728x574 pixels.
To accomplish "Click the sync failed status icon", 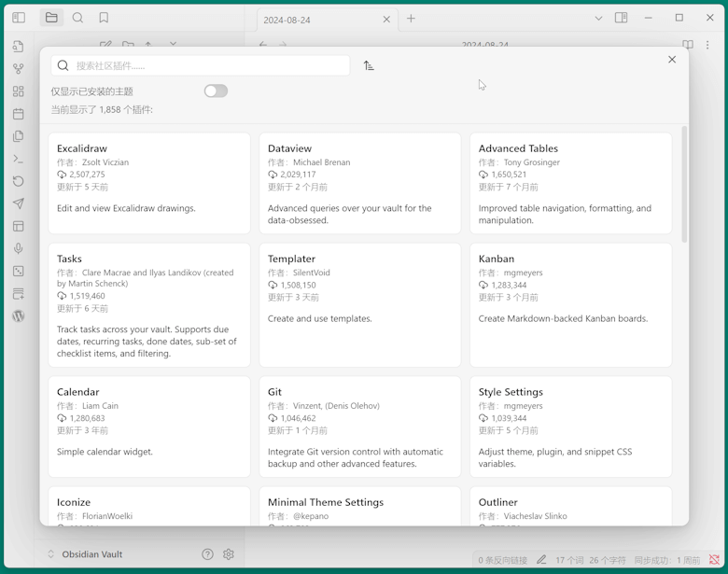I will pyautogui.click(x=714, y=560).
